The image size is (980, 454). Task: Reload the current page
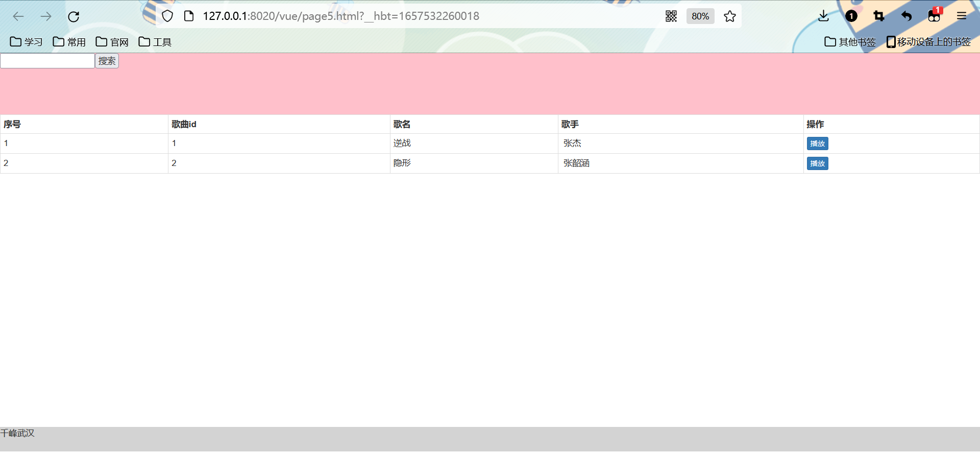[73, 16]
